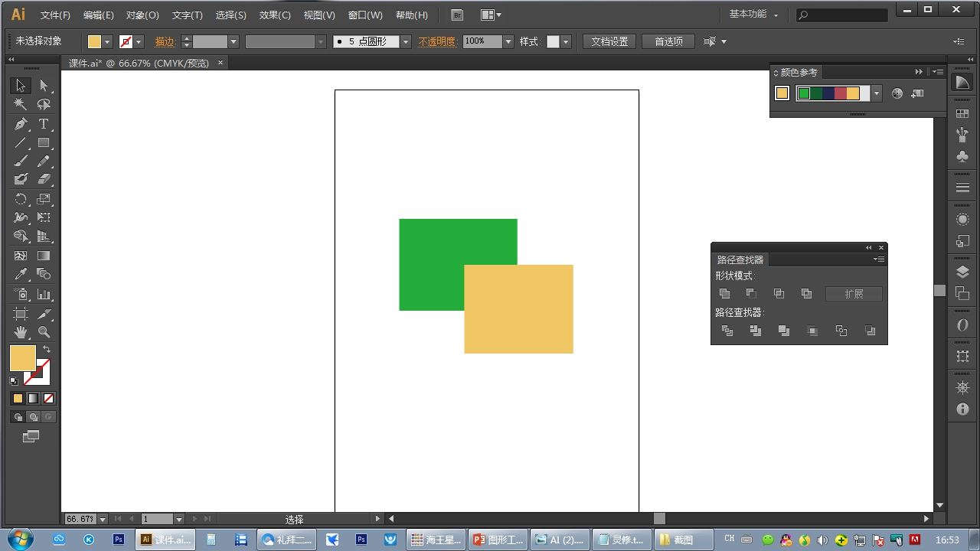Viewport: 980px width, 551px height.
Task: Select the Hand tool
Action: point(21,332)
